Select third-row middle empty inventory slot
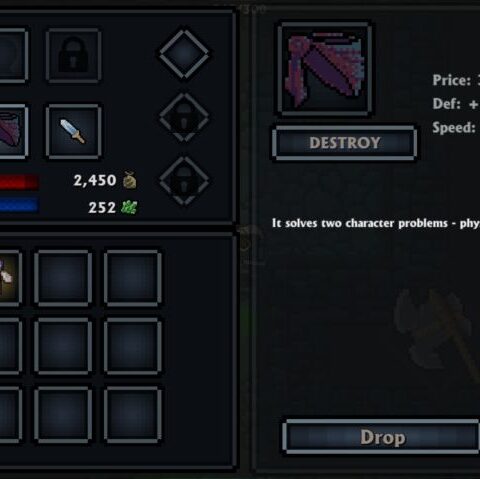The height and width of the screenshot is (479, 480). pyautogui.click(x=63, y=415)
